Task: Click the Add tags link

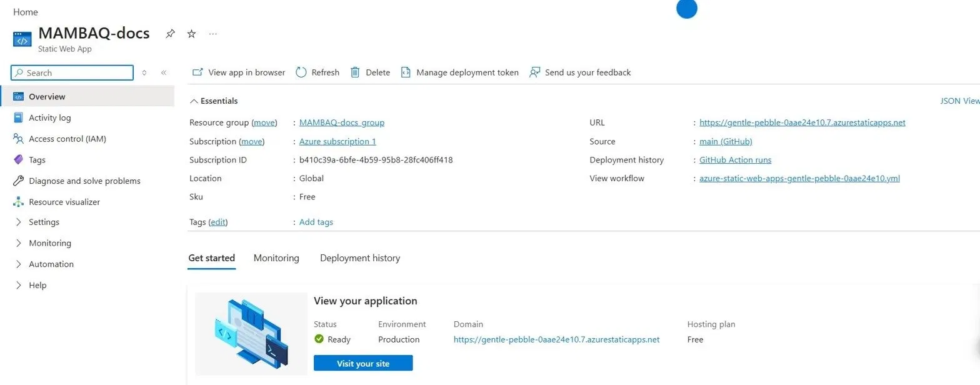Action: (316, 222)
